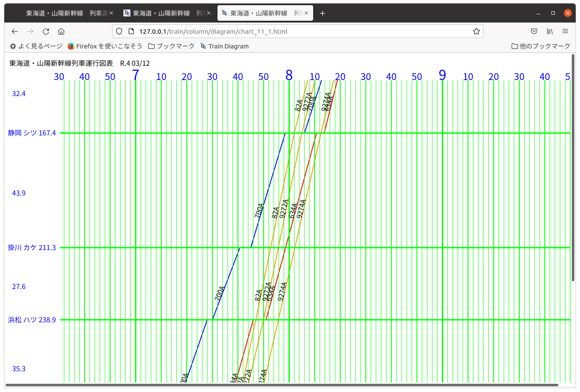Screen dimensions: 580x392
Task: Click the page info document icon
Action: [x=131, y=31]
